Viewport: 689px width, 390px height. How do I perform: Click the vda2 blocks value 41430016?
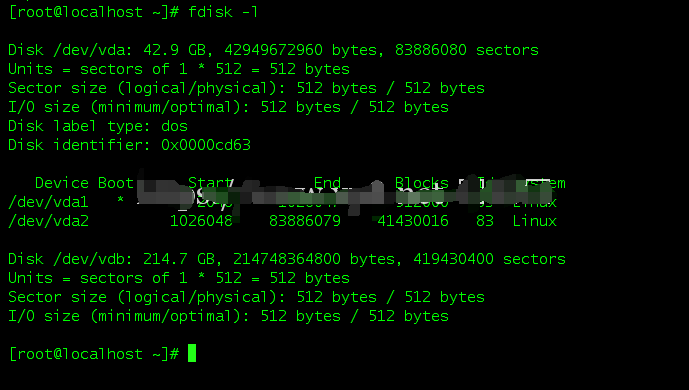[x=413, y=221]
